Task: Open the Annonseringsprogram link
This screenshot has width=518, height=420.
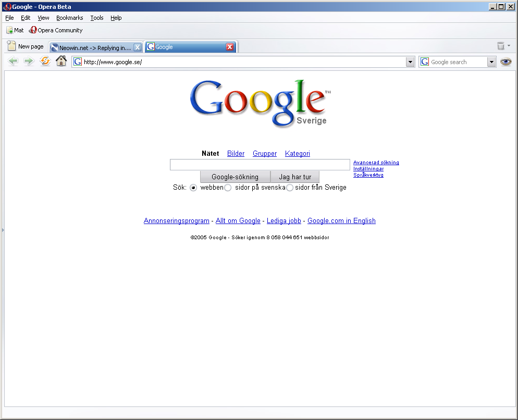Action: [177, 221]
